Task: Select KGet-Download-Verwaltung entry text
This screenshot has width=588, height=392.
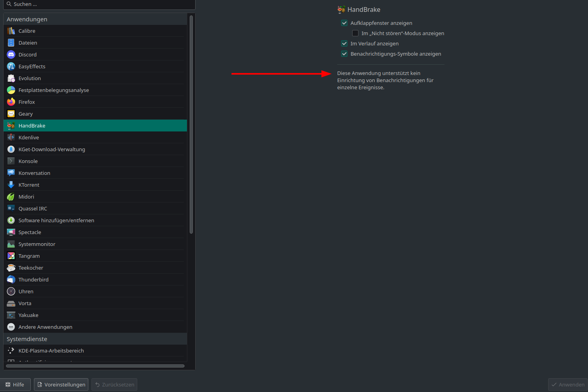Action: coord(52,149)
